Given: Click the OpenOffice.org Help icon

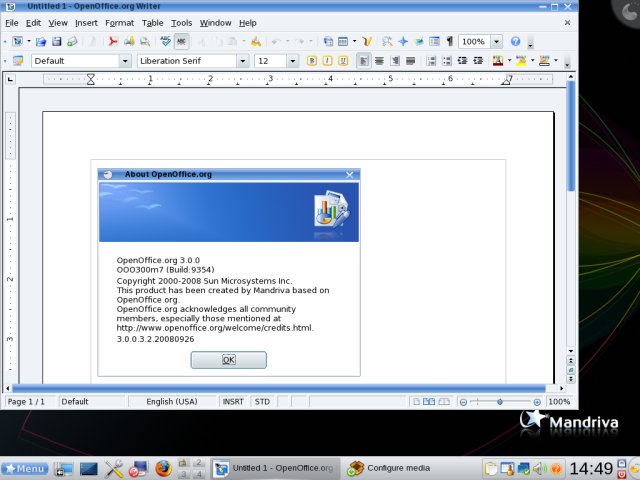Looking at the screenshot, I should coord(516,41).
